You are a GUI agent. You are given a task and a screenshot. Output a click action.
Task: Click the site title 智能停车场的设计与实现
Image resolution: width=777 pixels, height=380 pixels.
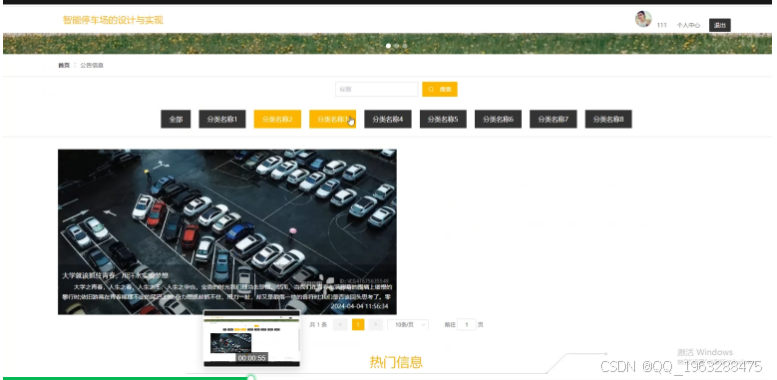(112, 20)
